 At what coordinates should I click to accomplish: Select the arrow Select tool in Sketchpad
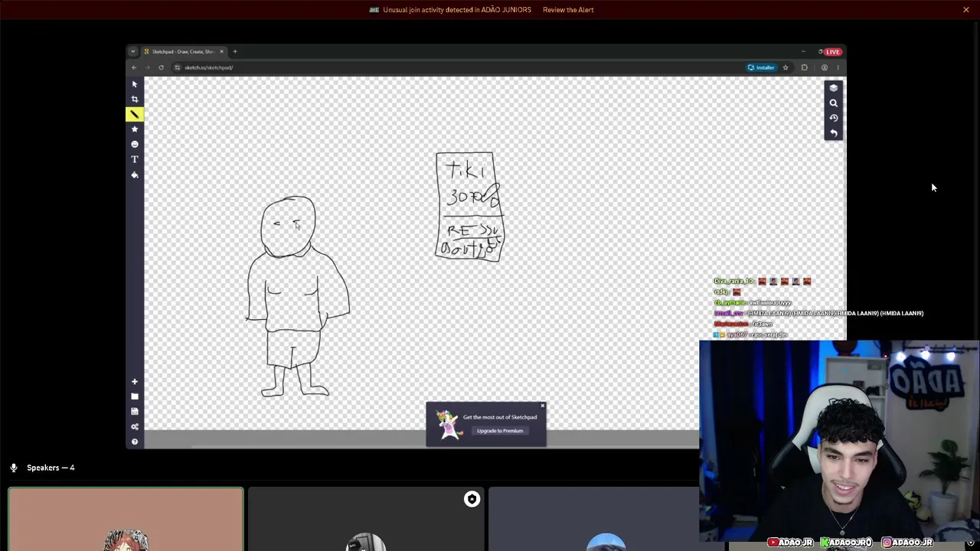point(135,84)
